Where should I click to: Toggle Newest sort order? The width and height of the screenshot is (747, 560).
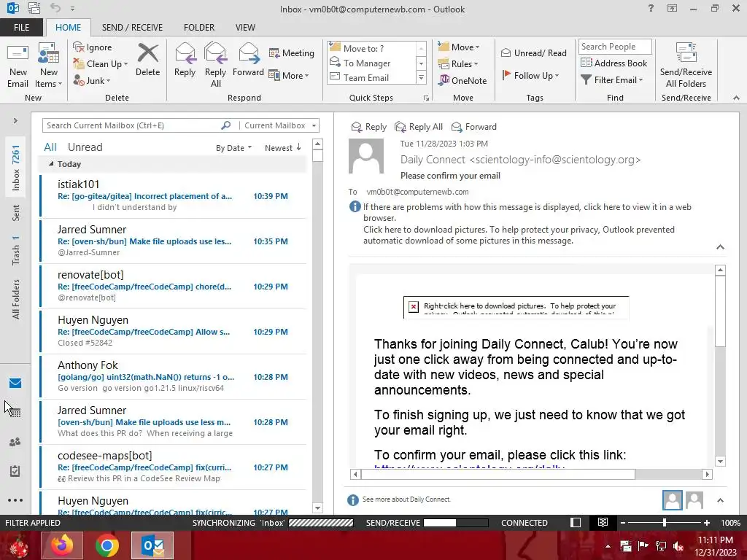[x=283, y=148]
